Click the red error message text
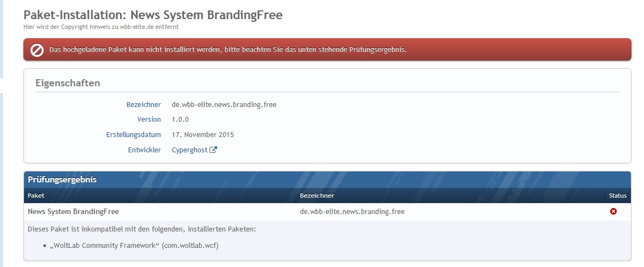This screenshot has height=267, width=644. click(228, 50)
